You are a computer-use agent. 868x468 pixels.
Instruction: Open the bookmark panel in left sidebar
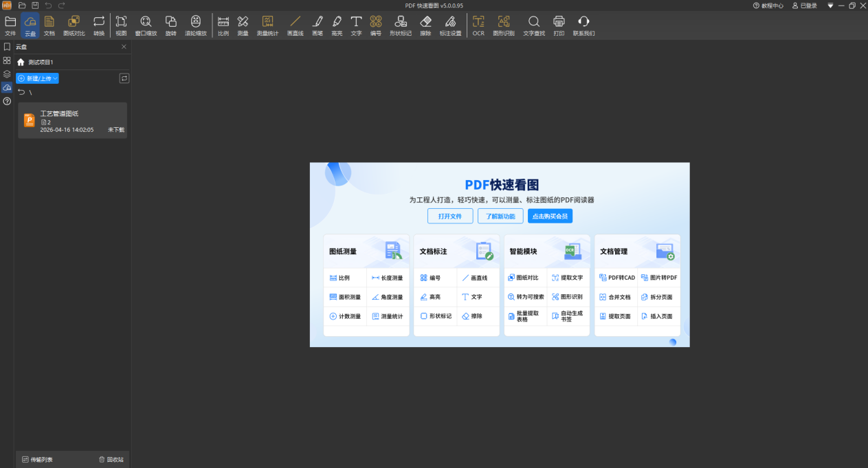point(7,47)
